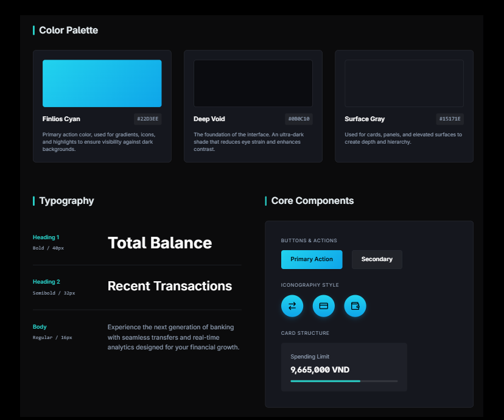
Task: Click the #15171E hex code badge
Action: pos(450,119)
